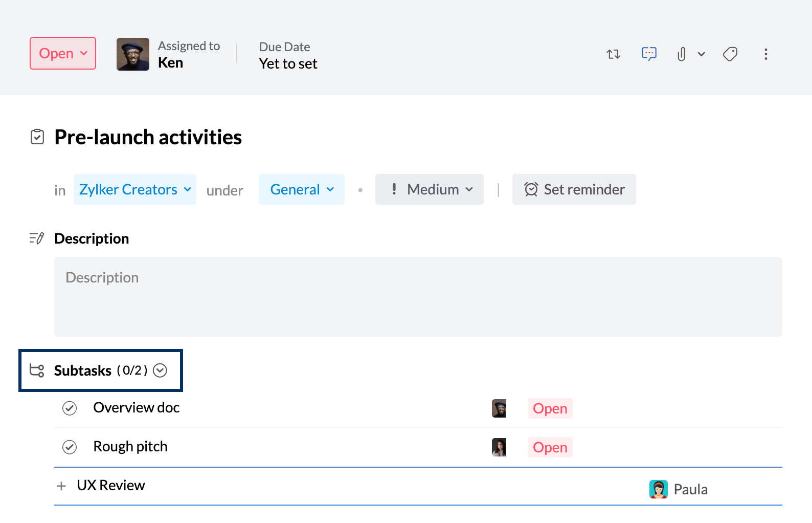Mark Rough pitch subtask as complete

coord(70,447)
